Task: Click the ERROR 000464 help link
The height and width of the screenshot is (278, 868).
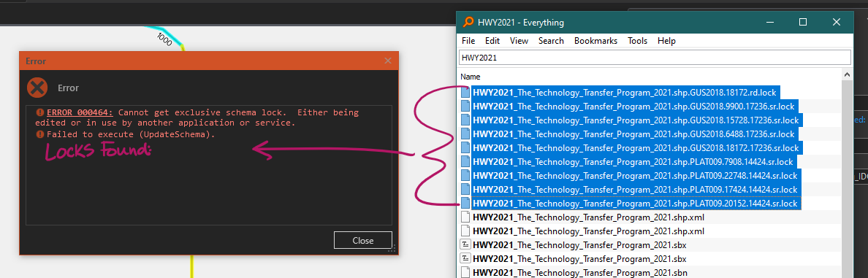Action: click(x=80, y=112)
